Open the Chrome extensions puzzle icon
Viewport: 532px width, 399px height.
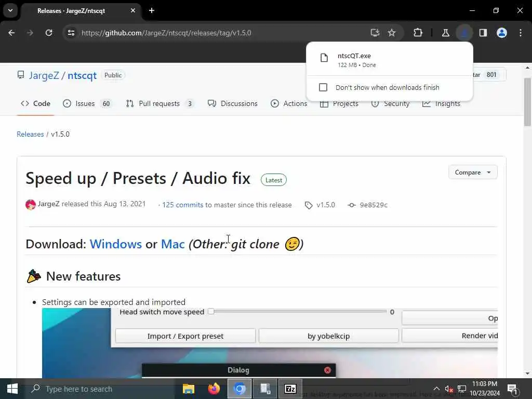418,33
